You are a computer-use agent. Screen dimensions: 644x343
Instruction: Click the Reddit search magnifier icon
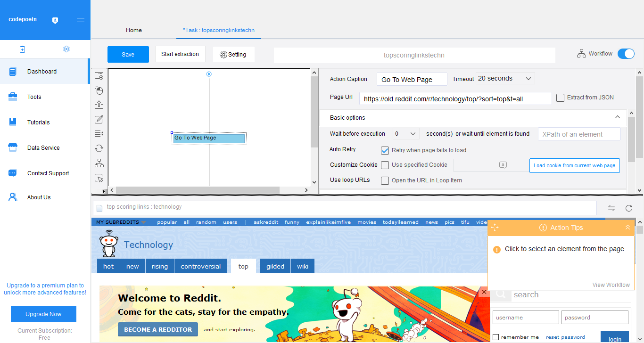(501, 294)
